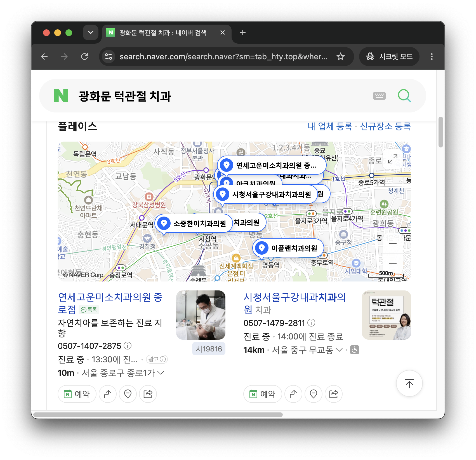Show phone number info for 0507-1407-2875

[x=128, y=346]
